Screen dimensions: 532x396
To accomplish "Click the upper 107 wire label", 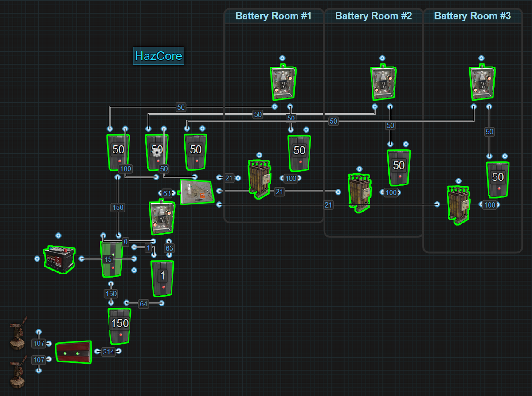I will coord(39,344).
